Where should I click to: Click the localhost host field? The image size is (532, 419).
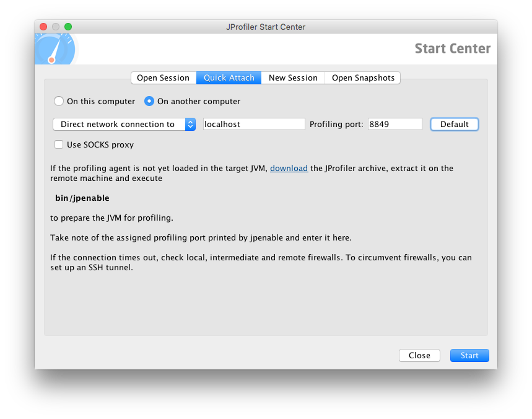[254, 124]
